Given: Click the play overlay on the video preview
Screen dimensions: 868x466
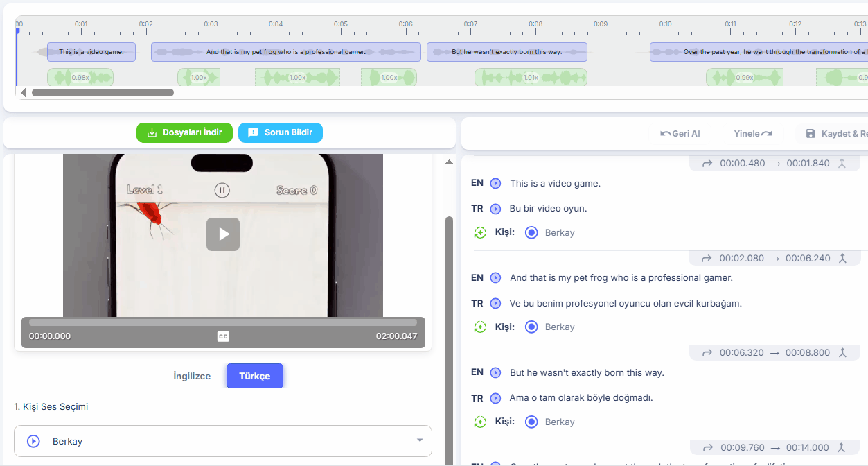Looking at the screenshot, I should (222, 234).
